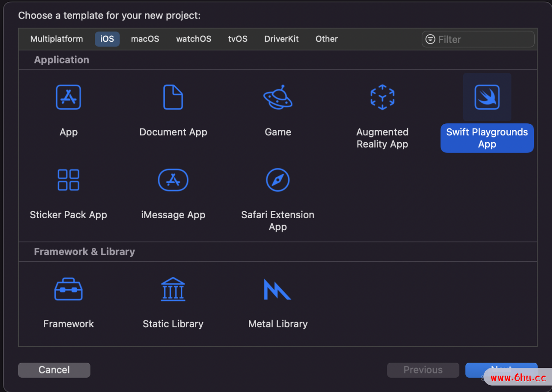The height and width of the screenshot is (392, 552).
Task: Click the "Framework" template label
Action: pyautogui.click(x=68, y=324)
